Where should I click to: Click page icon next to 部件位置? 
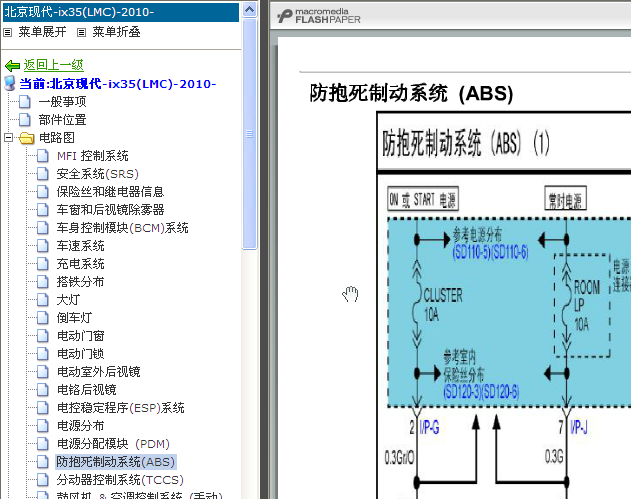click(25, 120)
